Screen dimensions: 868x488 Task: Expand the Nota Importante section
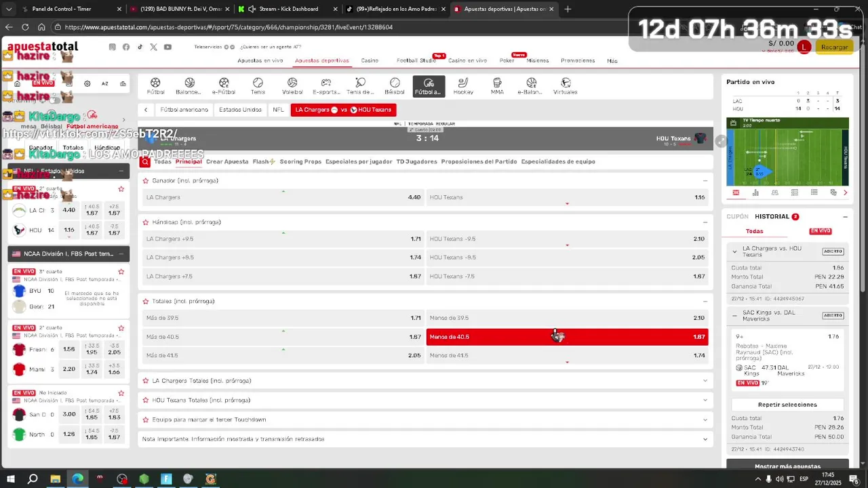705,439
